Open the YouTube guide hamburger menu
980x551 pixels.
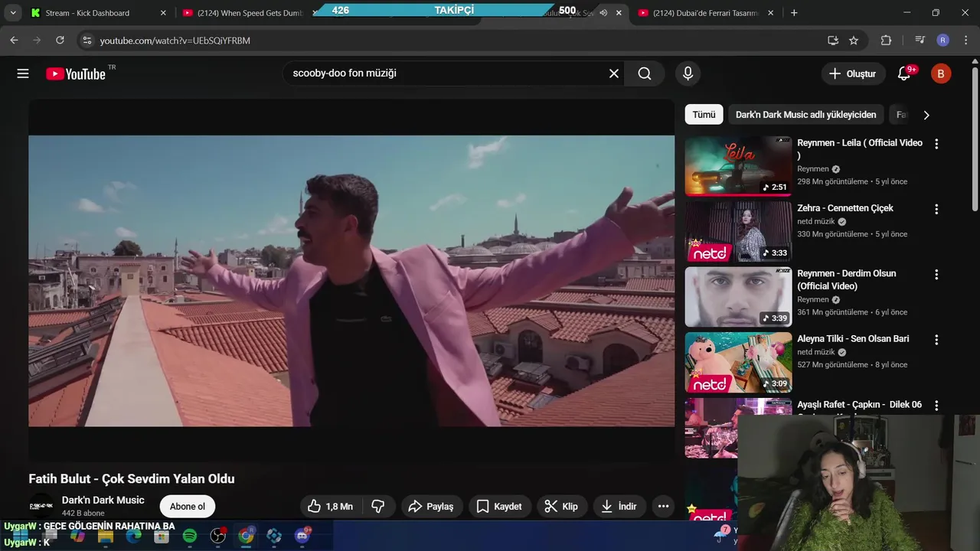click(x=23, y=73)
